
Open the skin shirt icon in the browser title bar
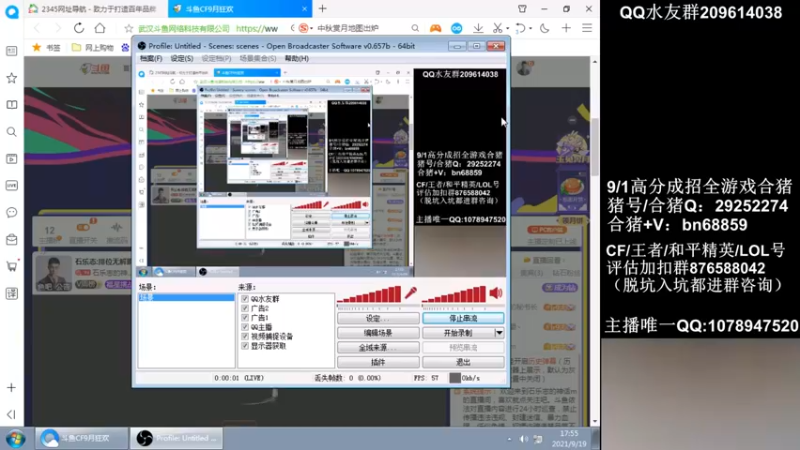coord(522,9)
